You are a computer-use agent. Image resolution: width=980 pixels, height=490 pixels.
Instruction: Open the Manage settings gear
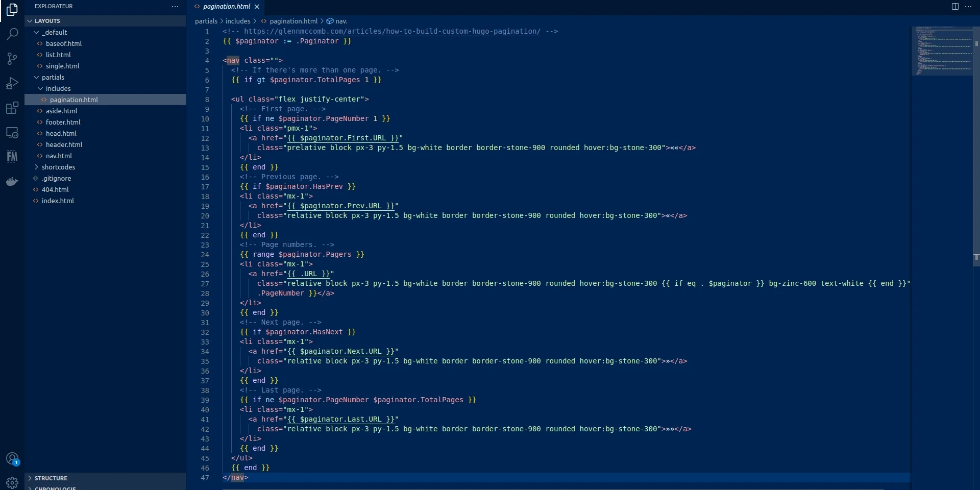(x=12, y=482)
